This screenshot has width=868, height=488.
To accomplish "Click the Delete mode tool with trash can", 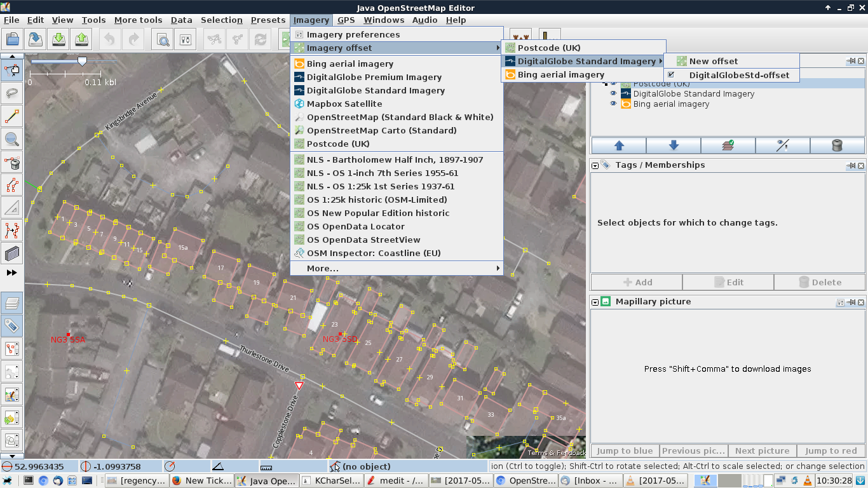I will point(12,163).
